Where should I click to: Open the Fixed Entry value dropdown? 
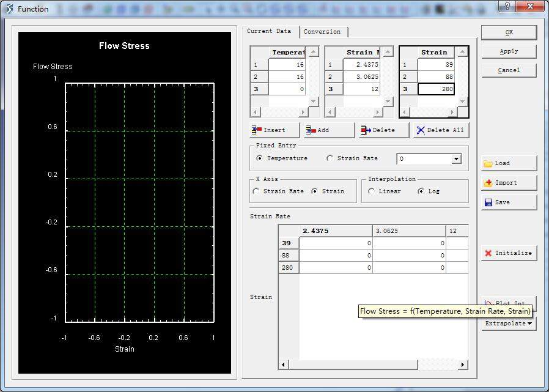click(456, 159)
